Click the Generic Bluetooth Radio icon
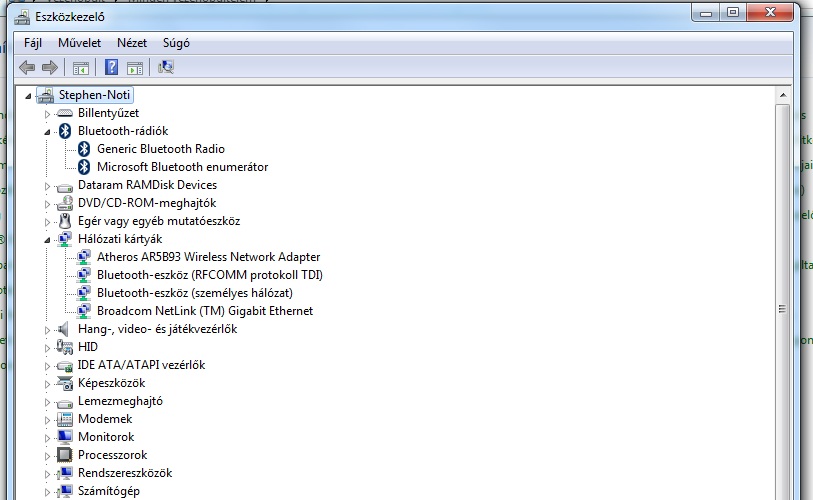 pyautogui.click(x=84, y=149)
